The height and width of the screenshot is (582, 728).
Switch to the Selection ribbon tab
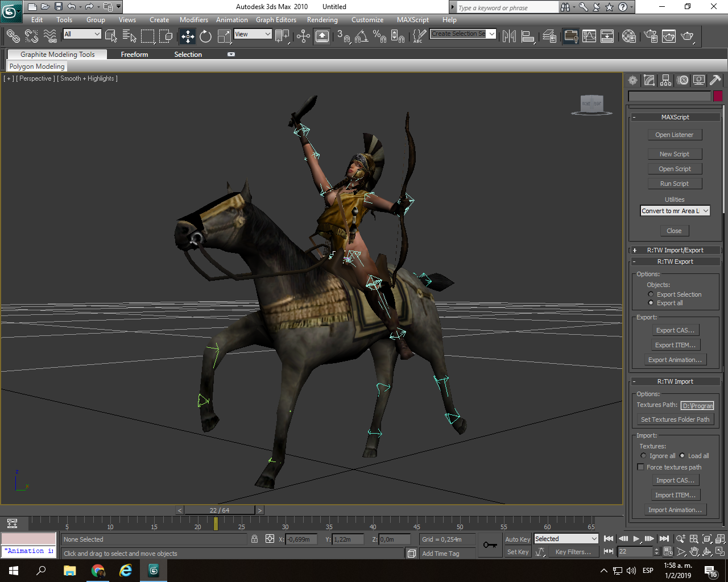[x=188, y=55]
